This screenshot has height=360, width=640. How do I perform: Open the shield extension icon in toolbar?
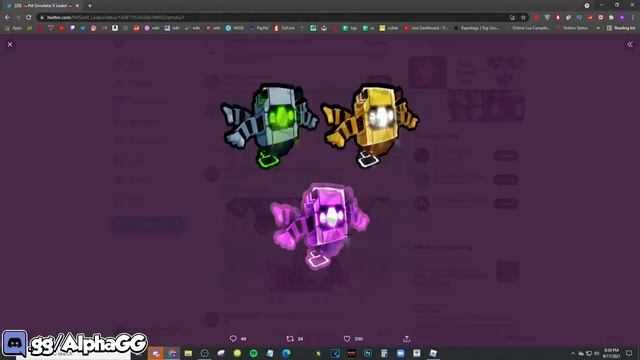(547, 18)
